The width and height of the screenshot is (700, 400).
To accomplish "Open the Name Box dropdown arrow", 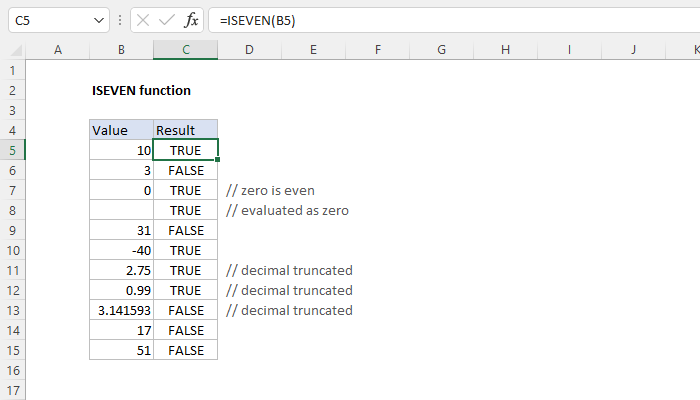I will (99, 21).
